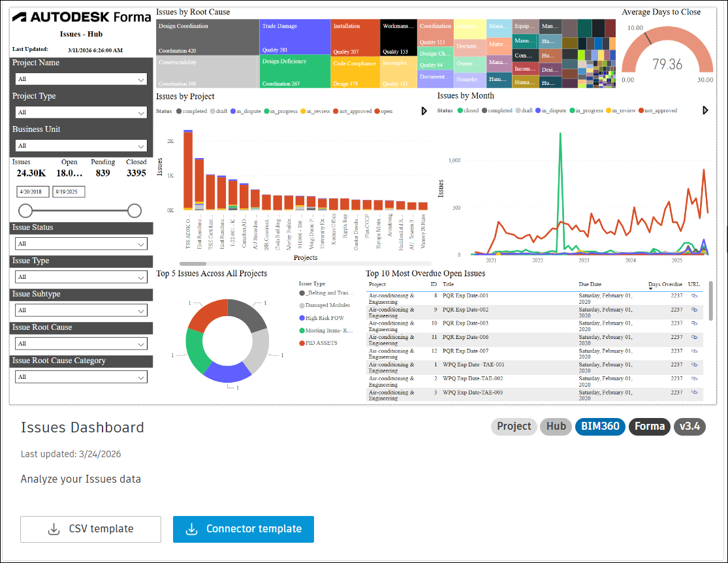Screen dimensions: 728x563
Task: Open the Business Unit dropdown
Action: pos(81,146)
